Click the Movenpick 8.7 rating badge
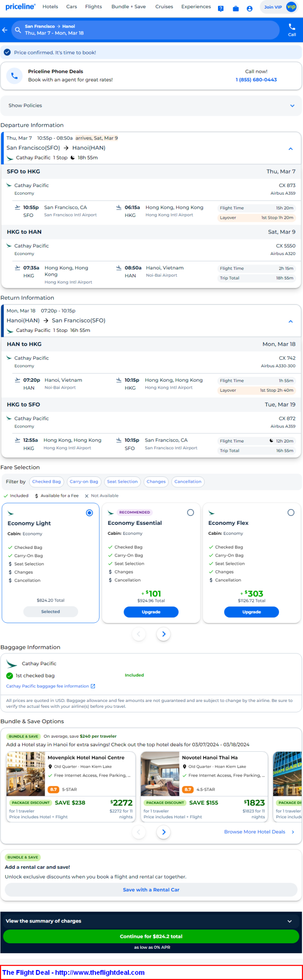The width and height of the screenshot is (303, 980). click(54, 789)
